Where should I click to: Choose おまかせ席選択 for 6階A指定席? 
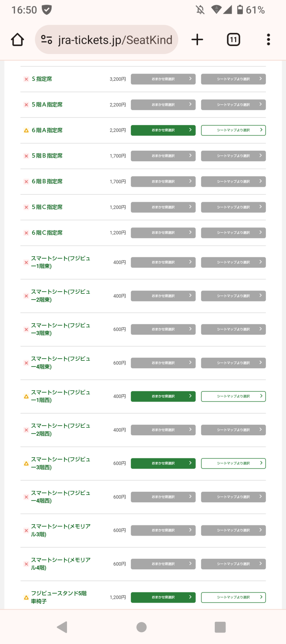coord(163,130)
